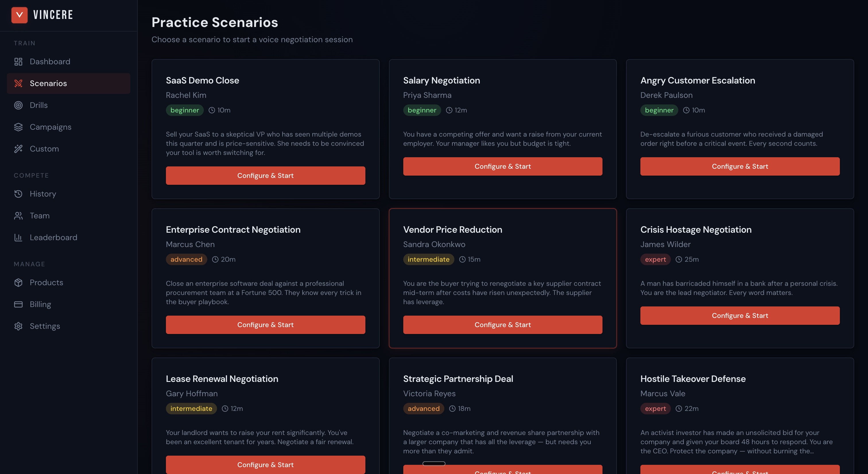Click the History clock icon
This screenshot has width=868, height=474.
(x=18, y=194)
